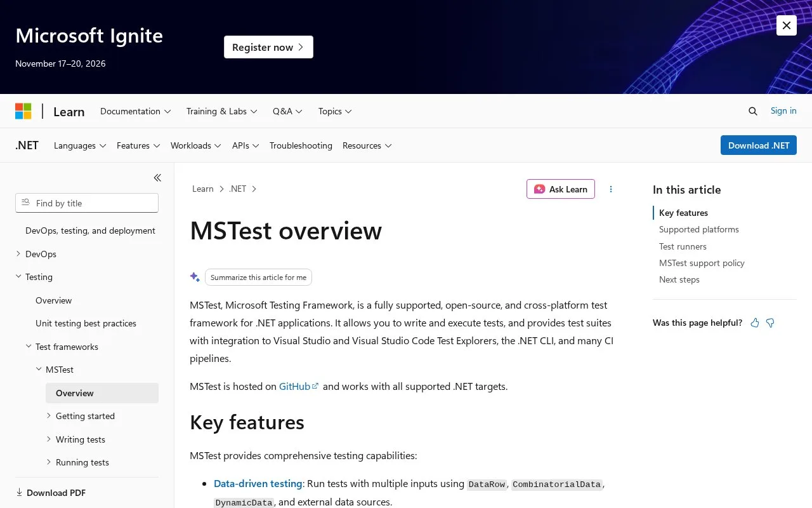Click the Microsoft logo
This screenshot has height=508, width=812.
[x=23, y=111]
